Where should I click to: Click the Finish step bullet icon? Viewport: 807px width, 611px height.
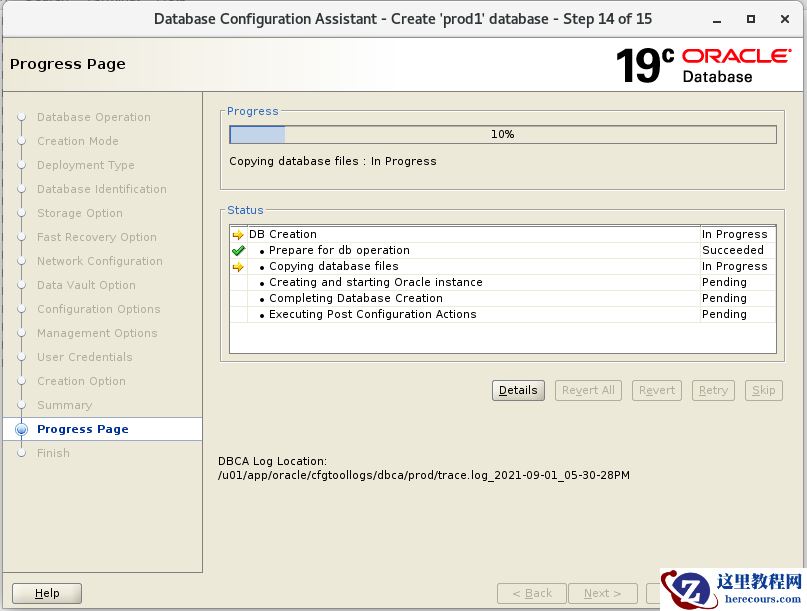[22, 454]
